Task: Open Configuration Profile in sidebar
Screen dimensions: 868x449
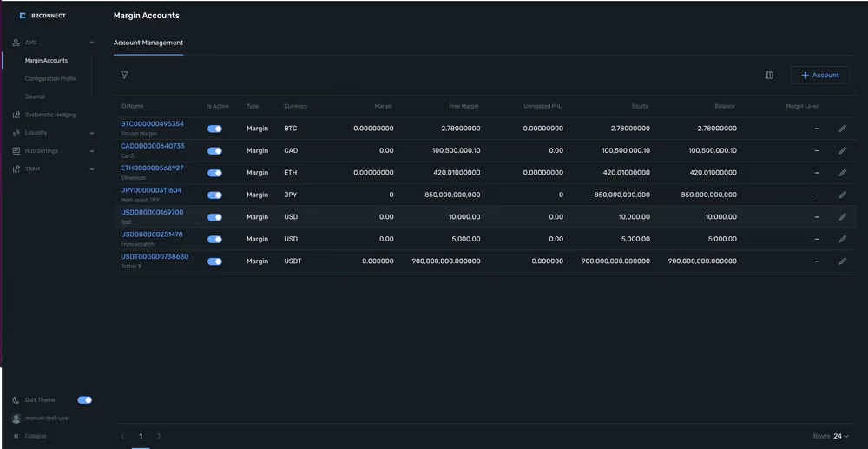Action: click(51, 79)
